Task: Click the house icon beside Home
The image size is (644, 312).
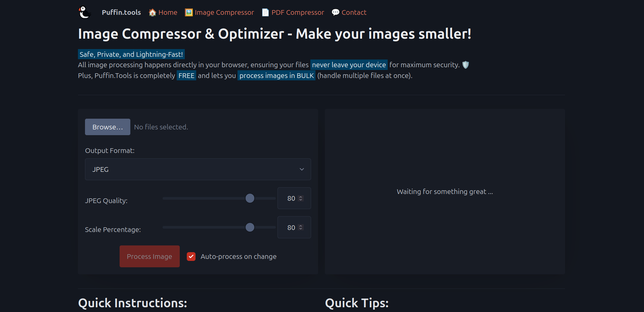Action: pos(152,12)
